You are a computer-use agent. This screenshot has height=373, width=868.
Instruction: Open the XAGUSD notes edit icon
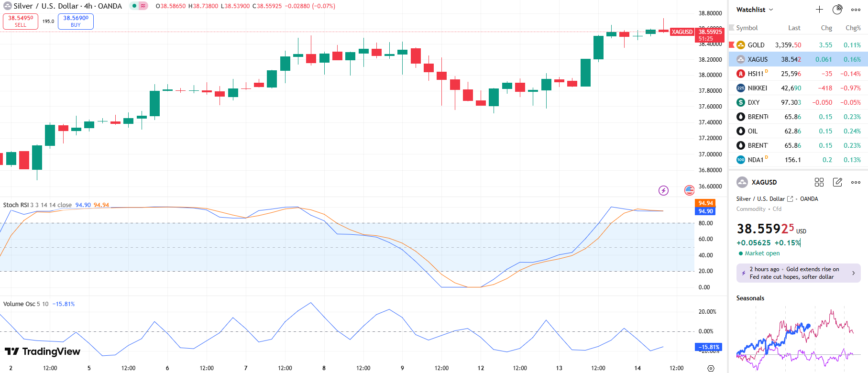837,182
